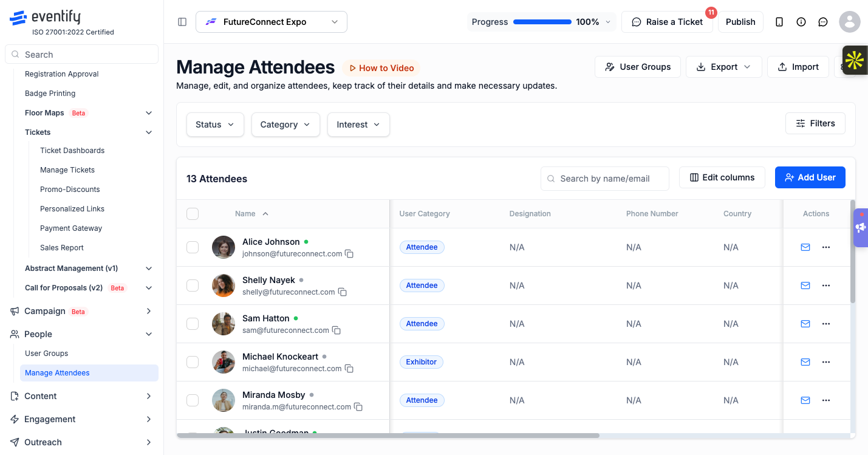Click the Edit columns button
The image size is (868, 455).
722,177
